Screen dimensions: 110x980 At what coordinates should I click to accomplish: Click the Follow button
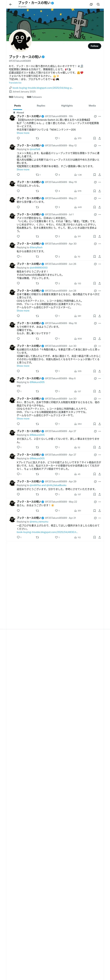[x=94, y=46]
